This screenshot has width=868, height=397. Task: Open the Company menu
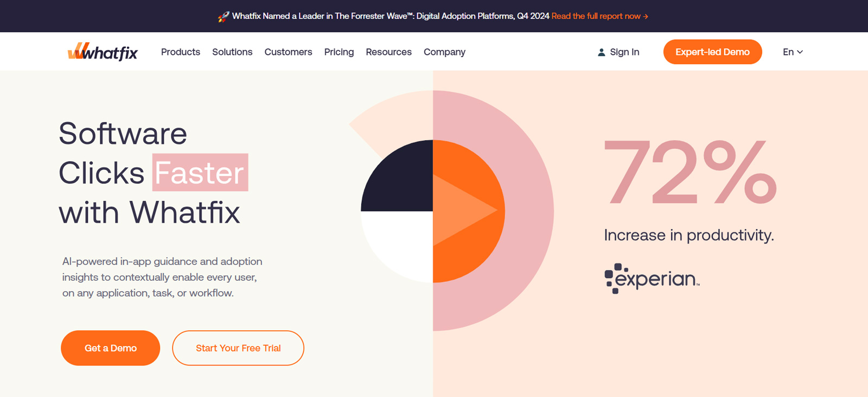[444, 52]
